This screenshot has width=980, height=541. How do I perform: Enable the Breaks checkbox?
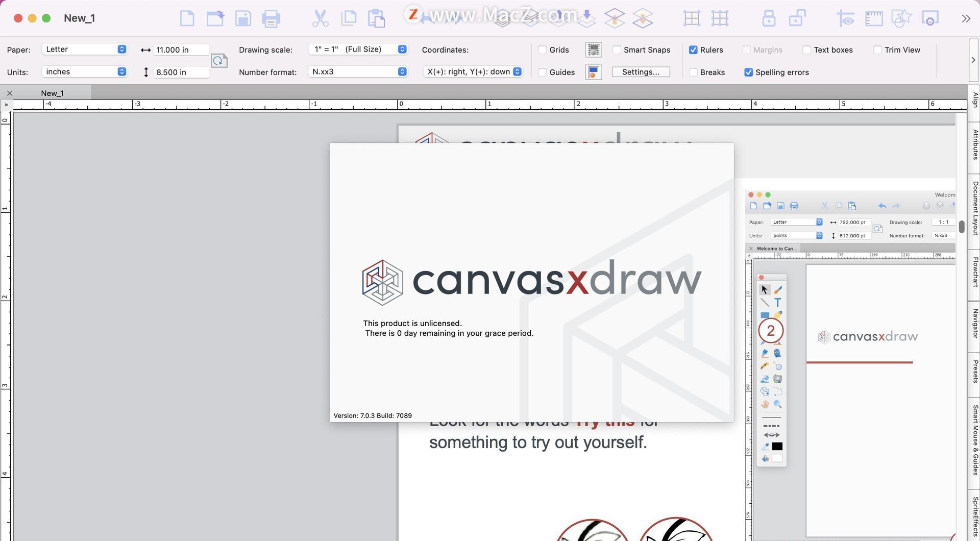693,72
